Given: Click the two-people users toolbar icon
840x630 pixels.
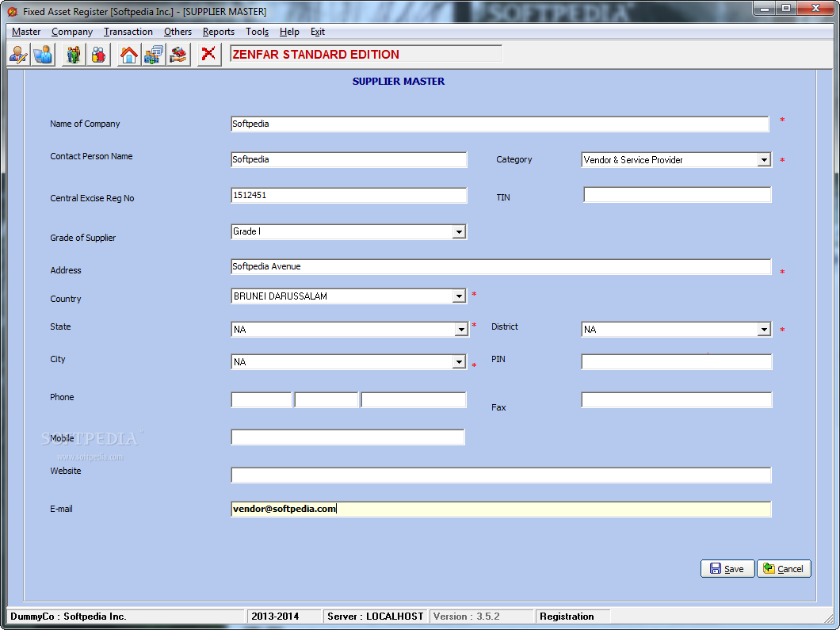Looking at the screenshot, I should (98, 55).
